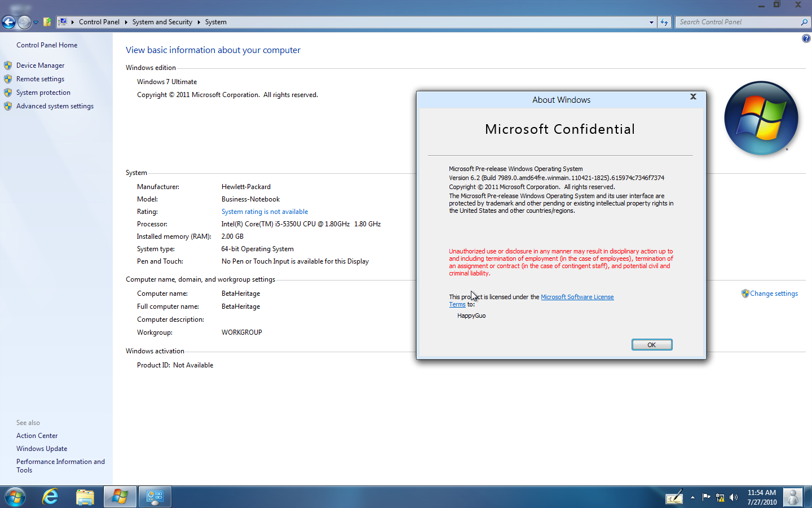
Task: Click the HappyGuo licensee name
Action: (x=471, y=316)
